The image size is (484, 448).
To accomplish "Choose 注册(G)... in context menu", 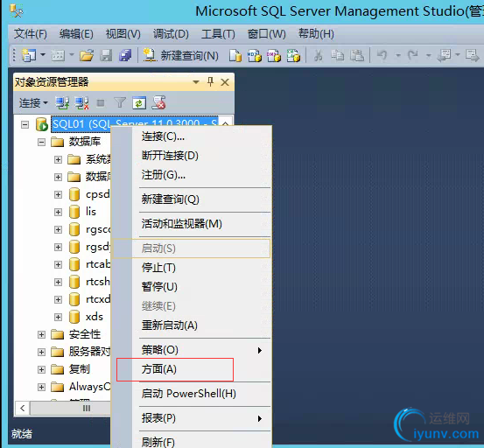I will 192,175.
